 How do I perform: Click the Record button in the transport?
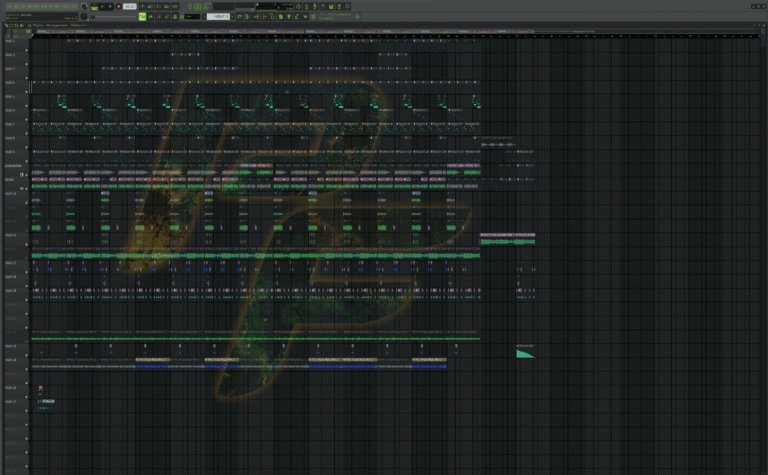(x=118, y=7)
